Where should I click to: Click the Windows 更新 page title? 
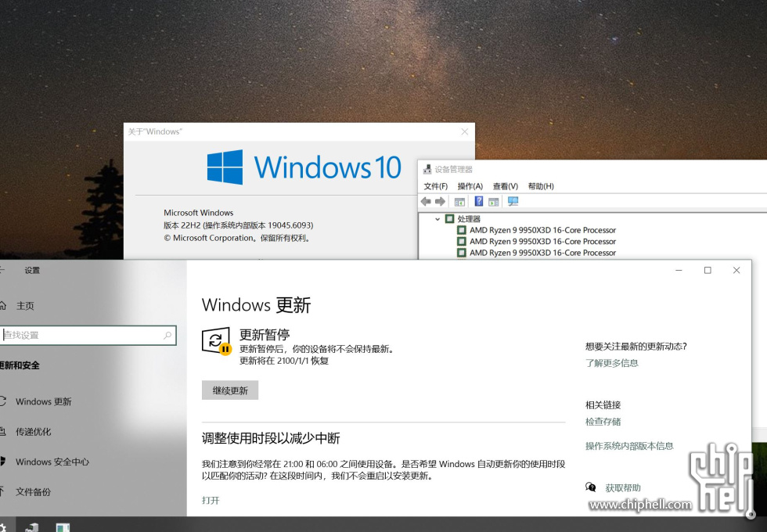(x=257, y=304)
